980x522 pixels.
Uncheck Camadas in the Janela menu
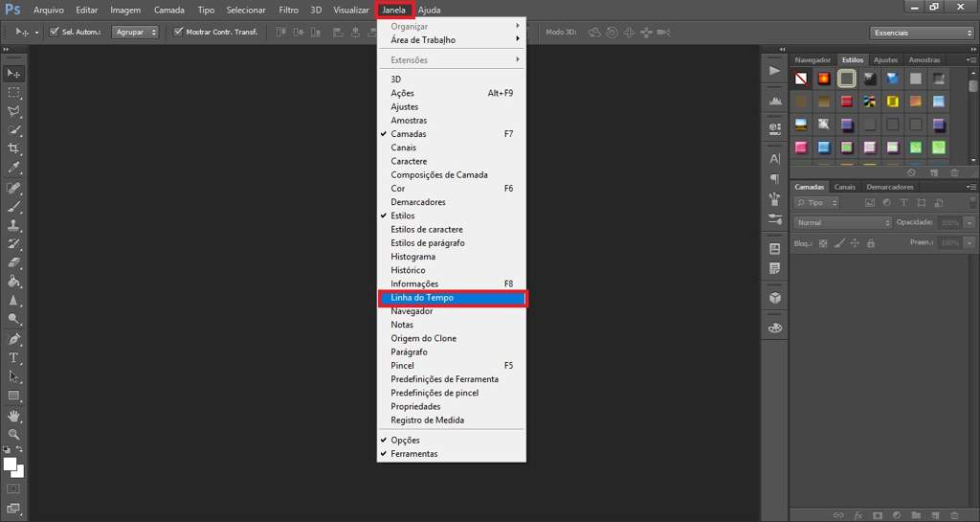point(452,134)
